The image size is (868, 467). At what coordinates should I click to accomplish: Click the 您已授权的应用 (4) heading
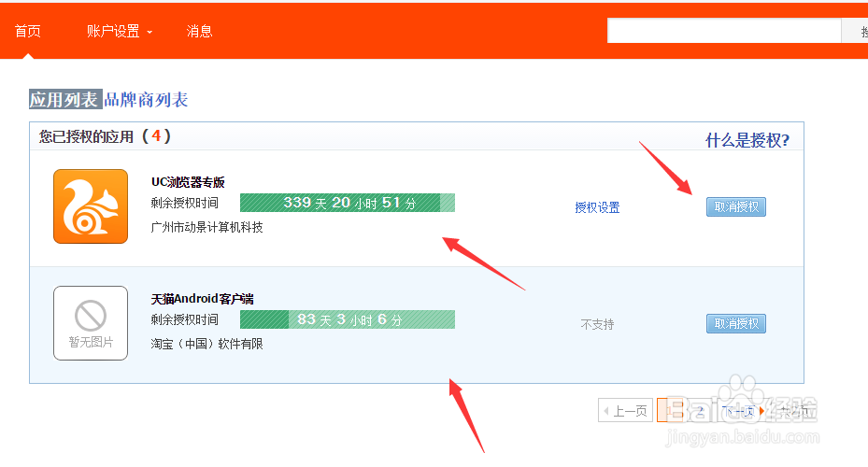click(105, 136)
